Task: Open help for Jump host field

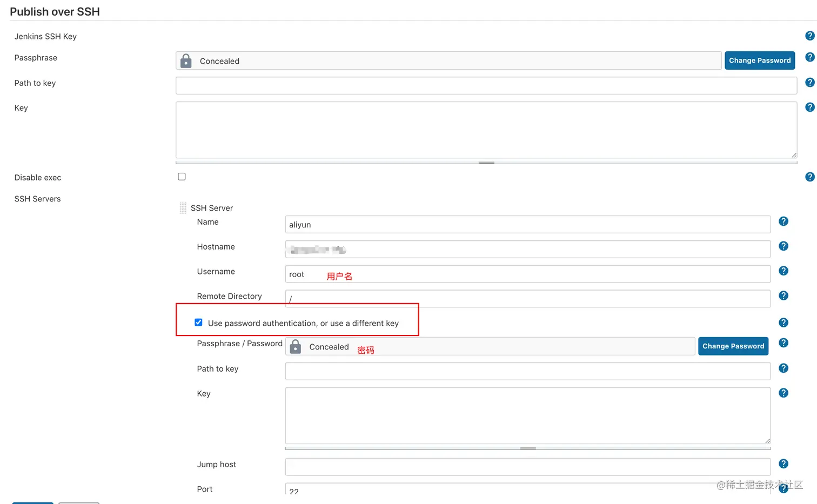Action: tap(783, 463)
